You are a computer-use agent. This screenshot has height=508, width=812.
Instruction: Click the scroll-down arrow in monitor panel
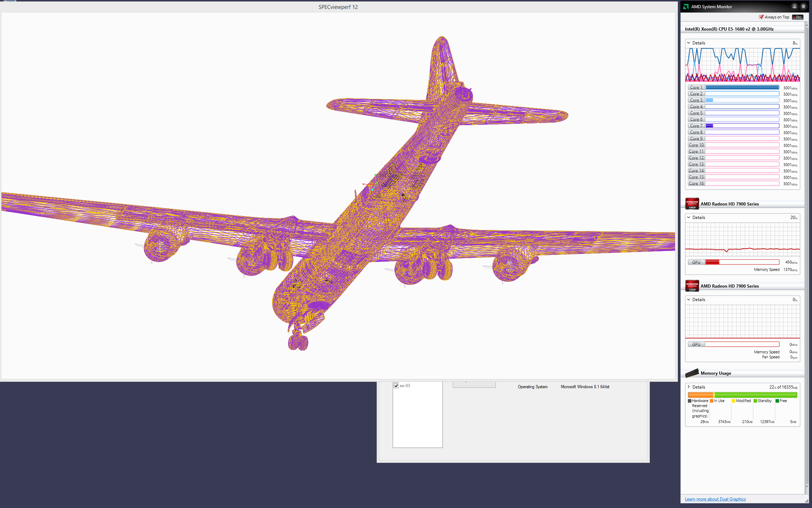(807, 486)
